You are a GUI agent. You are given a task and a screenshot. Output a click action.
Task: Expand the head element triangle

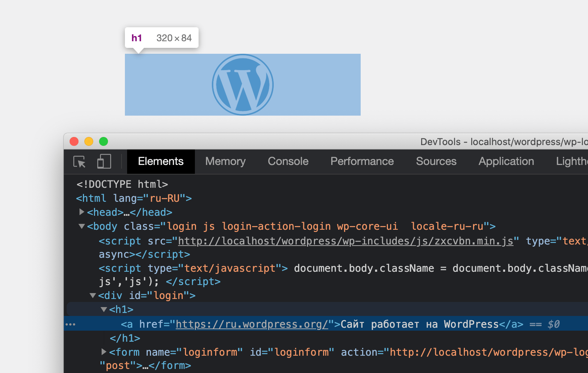82,212
